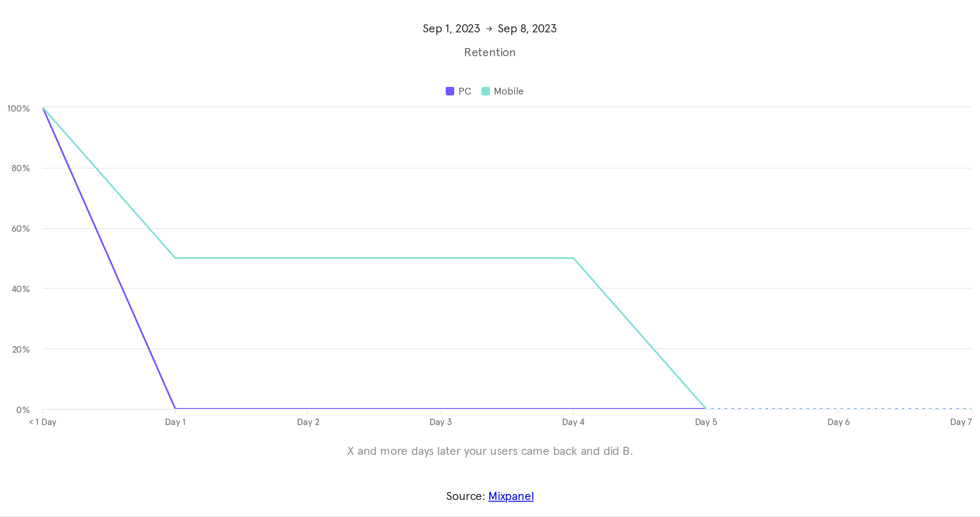The height and width of the screenshot is (517, 980).
Task: Click the Day 7 x-axis label
Action: [x=961, y=422]
